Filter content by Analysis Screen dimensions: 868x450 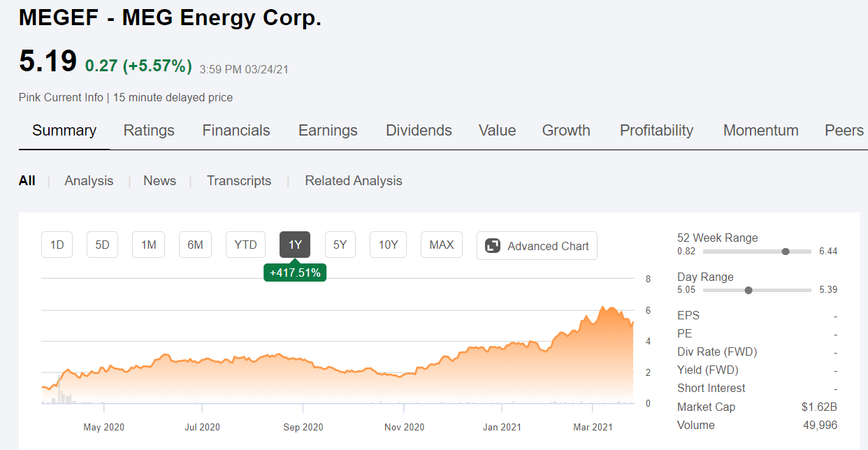click(x=89, y=181)
